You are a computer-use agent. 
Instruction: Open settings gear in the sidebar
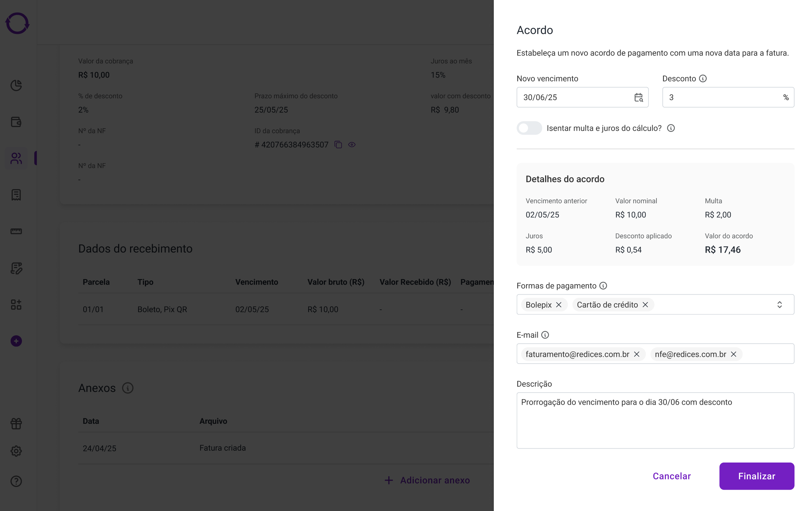[x=16, y=451]
